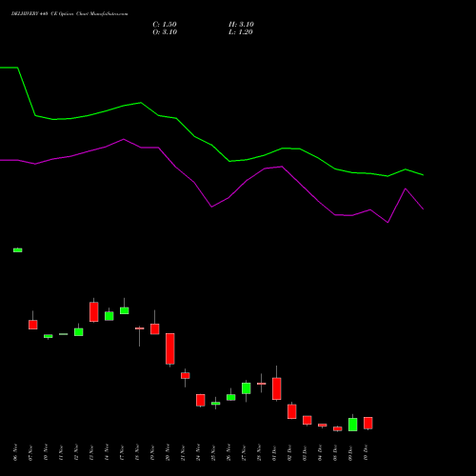The height and width of the screenshot is (476, 476).
Task: Click the red candle for 02 Dec
Action: [x=292, y=411]
